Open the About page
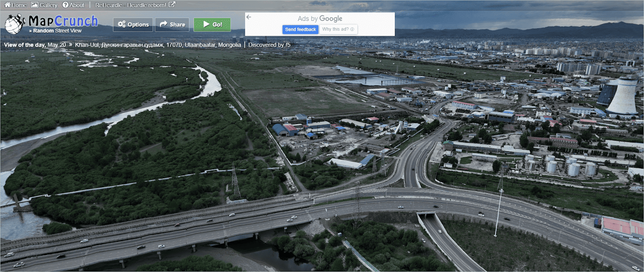This screenshot has height=272, width=644. [x=73, y=5]
